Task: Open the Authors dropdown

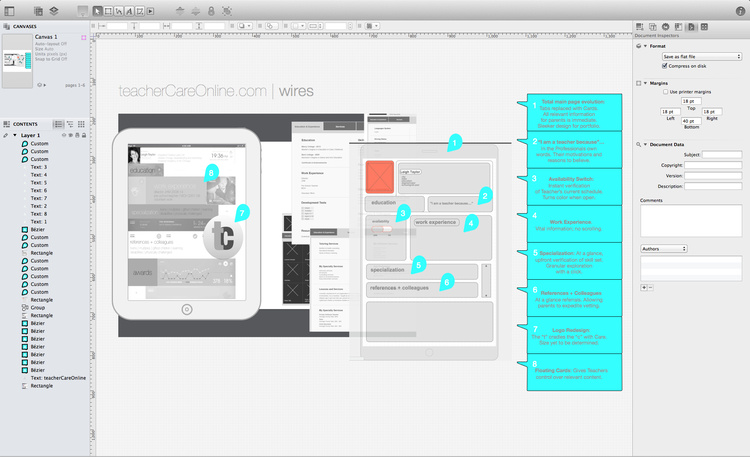Action: tap(664, 249)
